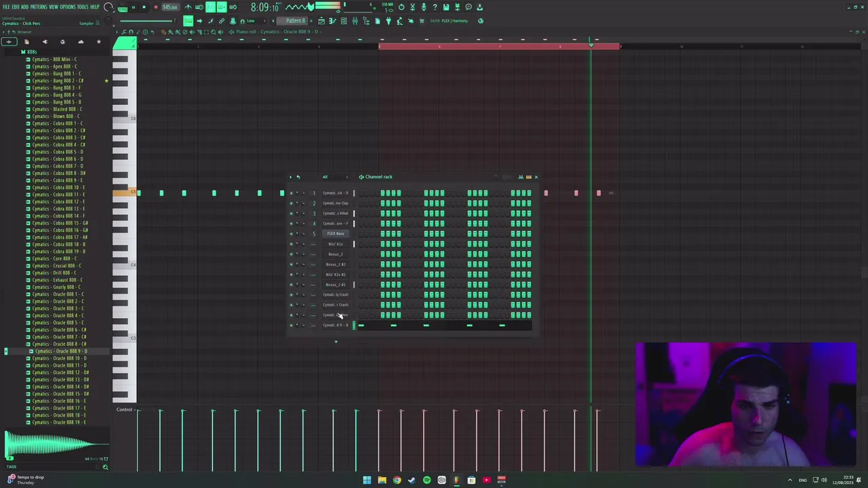
Task: Select Cymatics - Blasted 808 - C sample
Action: click(57, 109)
